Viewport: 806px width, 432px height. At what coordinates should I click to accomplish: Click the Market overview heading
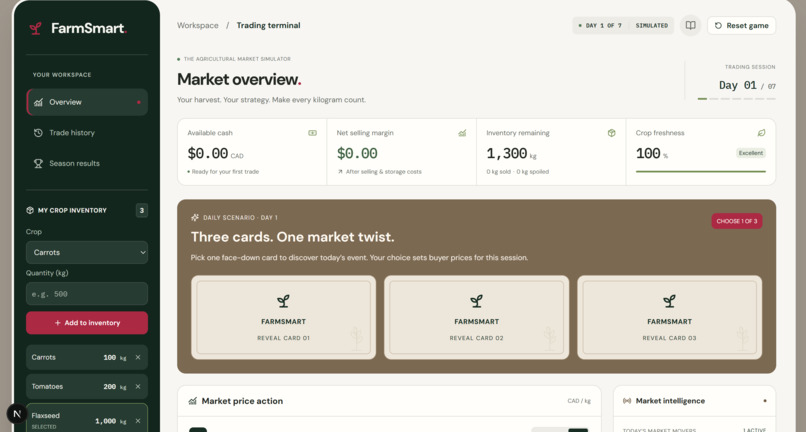pyautogui.click(x=239, y=79)
